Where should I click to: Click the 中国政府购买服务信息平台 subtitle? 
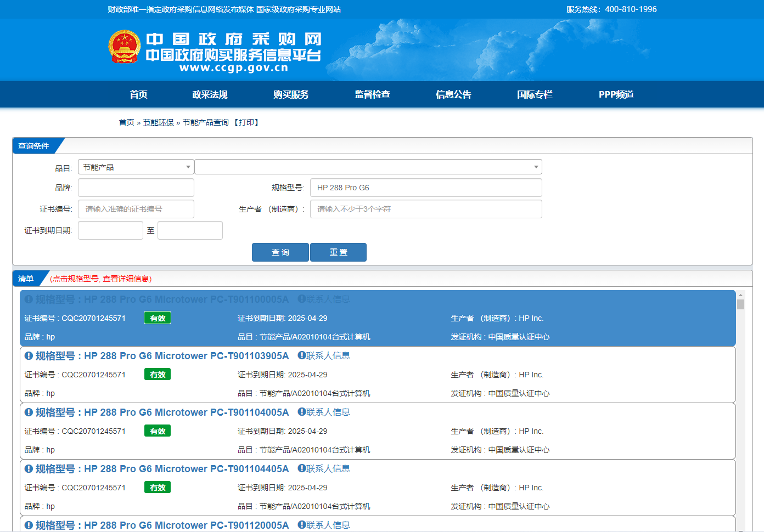tap(233, 55)
